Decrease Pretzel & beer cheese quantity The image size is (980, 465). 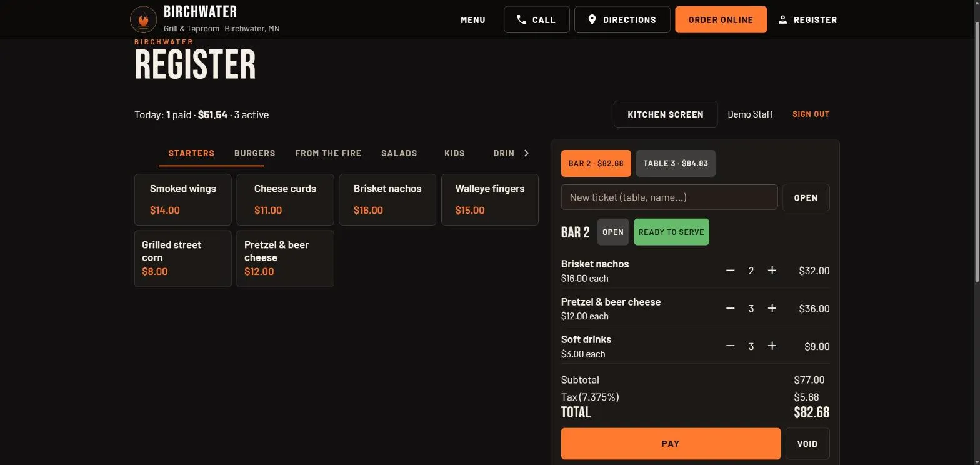(x=730, y=309)
